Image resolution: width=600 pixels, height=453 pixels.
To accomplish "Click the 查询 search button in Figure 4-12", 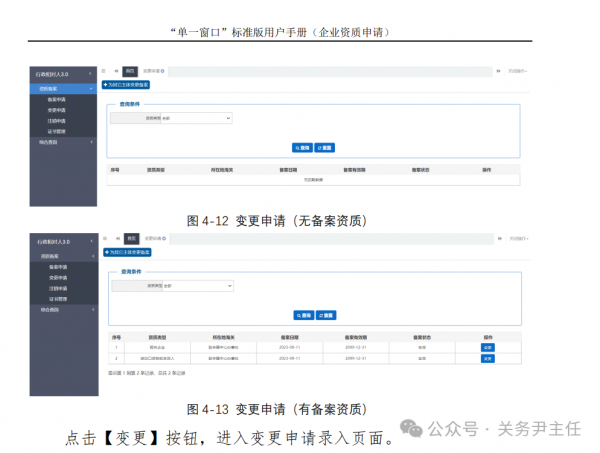I will [x=302, y=146].
